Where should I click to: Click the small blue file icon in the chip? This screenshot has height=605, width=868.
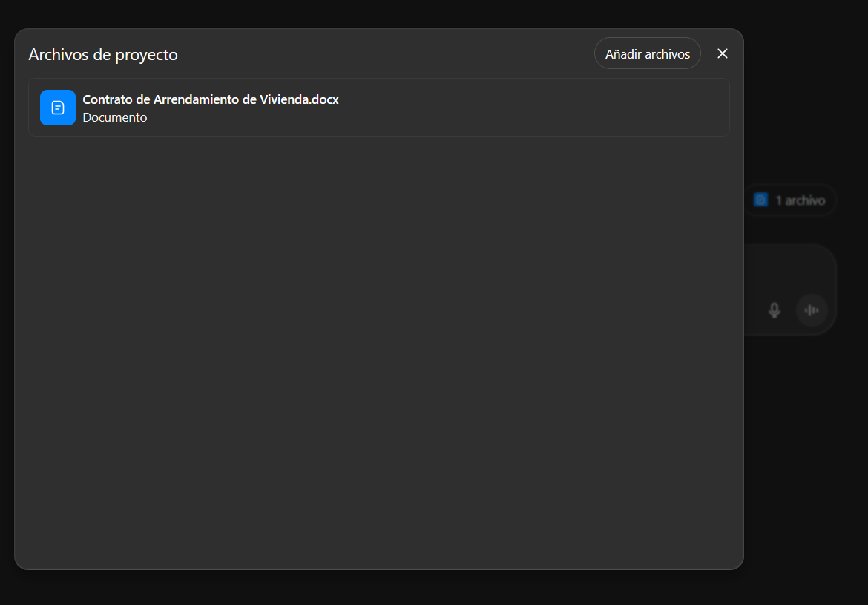pyautogui.click(x=760, y=200)
